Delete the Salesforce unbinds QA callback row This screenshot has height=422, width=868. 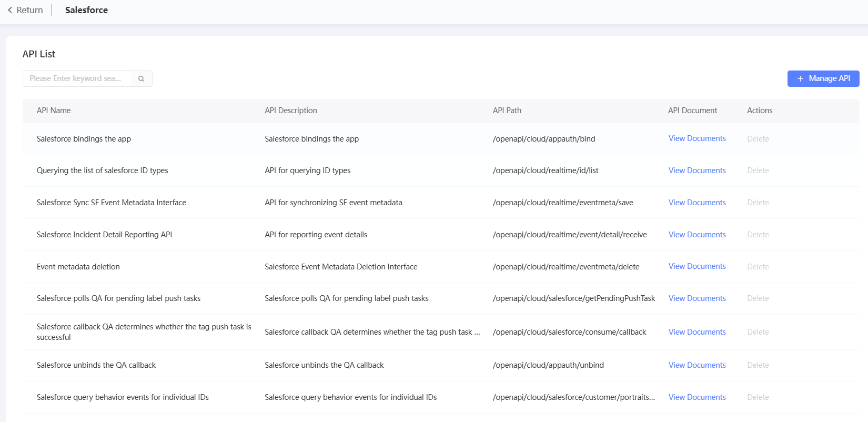coord(758,365)
